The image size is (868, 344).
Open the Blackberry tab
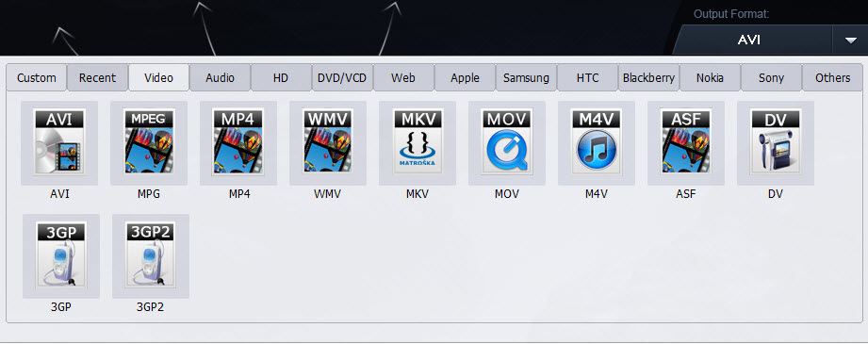[x=648, y=77]
